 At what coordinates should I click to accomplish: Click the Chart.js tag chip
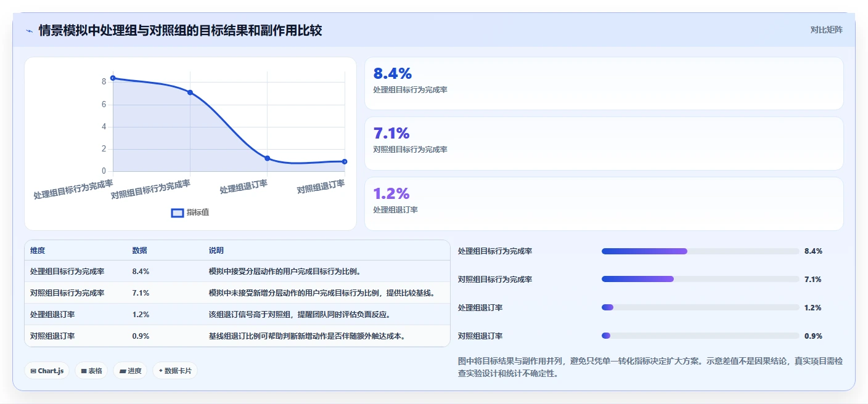pos(47,371)
